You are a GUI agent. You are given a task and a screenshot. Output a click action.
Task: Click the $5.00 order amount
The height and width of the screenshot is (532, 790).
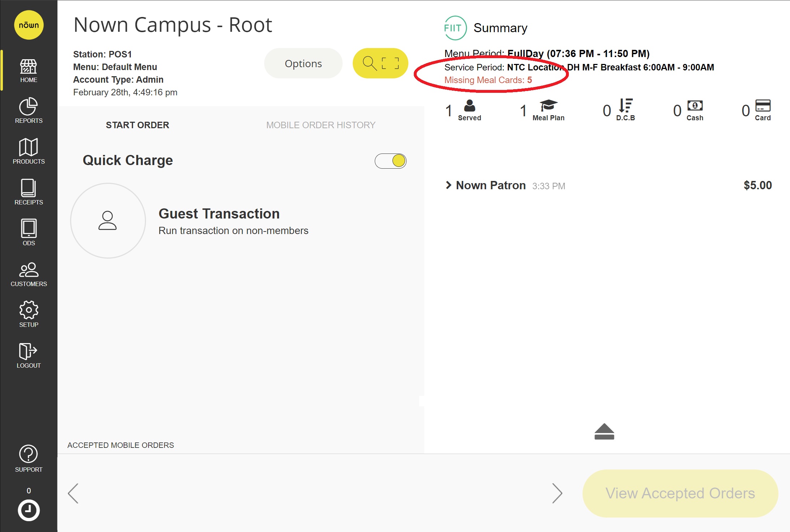click(757, 185)
